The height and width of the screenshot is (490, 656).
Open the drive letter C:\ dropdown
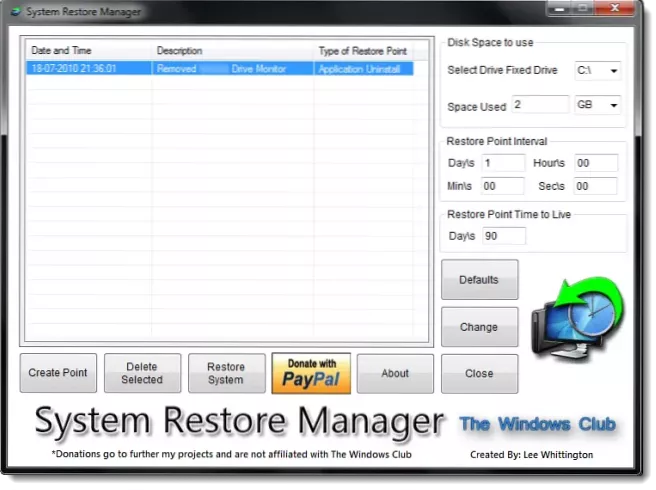coord(597,71)
